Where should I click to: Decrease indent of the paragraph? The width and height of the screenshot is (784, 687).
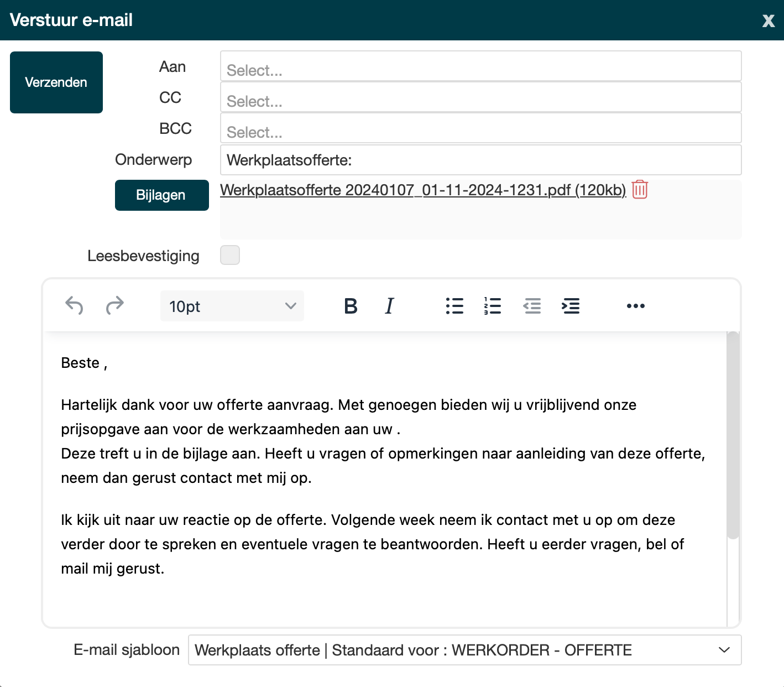[532, 306]
